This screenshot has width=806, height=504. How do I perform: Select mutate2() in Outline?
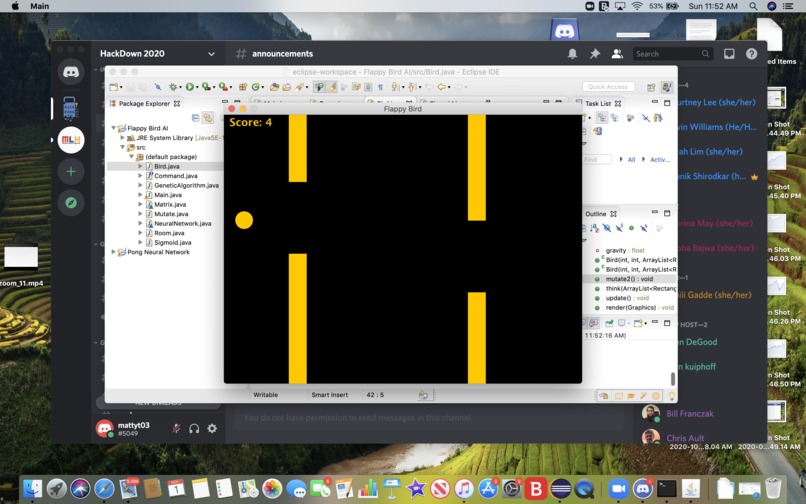coord(629,279)
